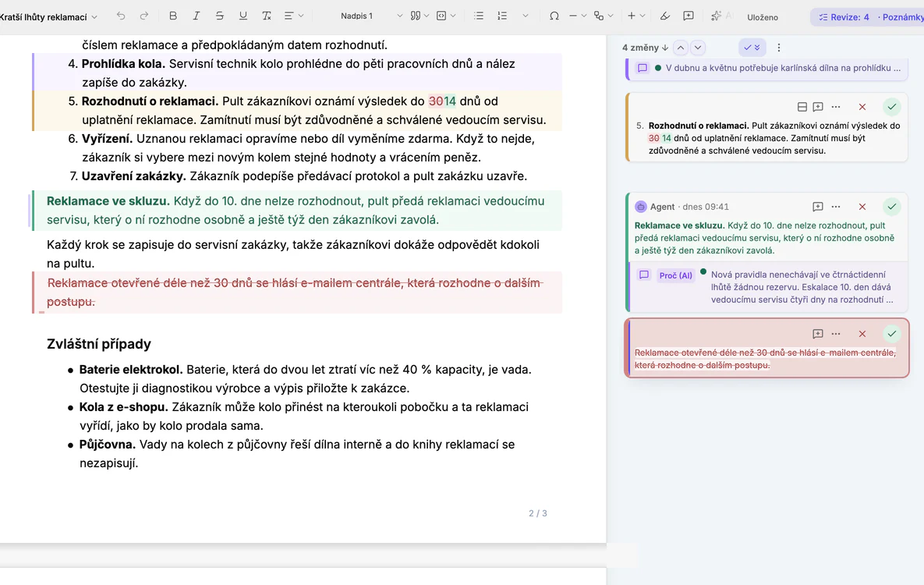Toggle the diff view on the Rozhodnutí card

[x=802, y=107]
